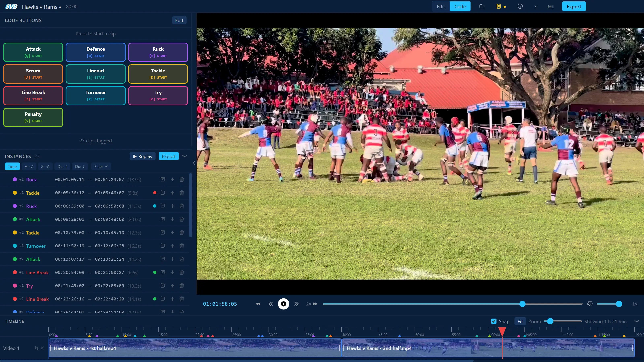Show keyboard shortcuts icon
The image size is (644, 362).
(x=551, y=6)
